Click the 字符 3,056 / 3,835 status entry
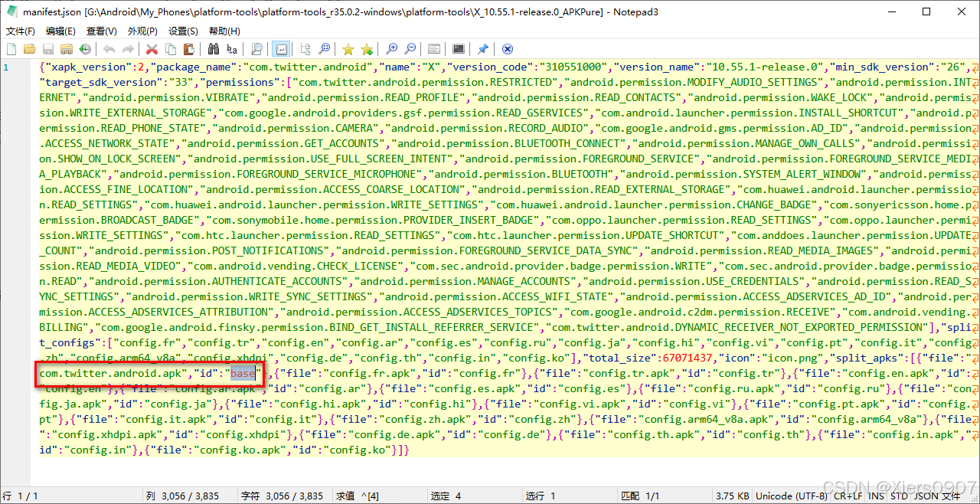 (x=282, y=496)
